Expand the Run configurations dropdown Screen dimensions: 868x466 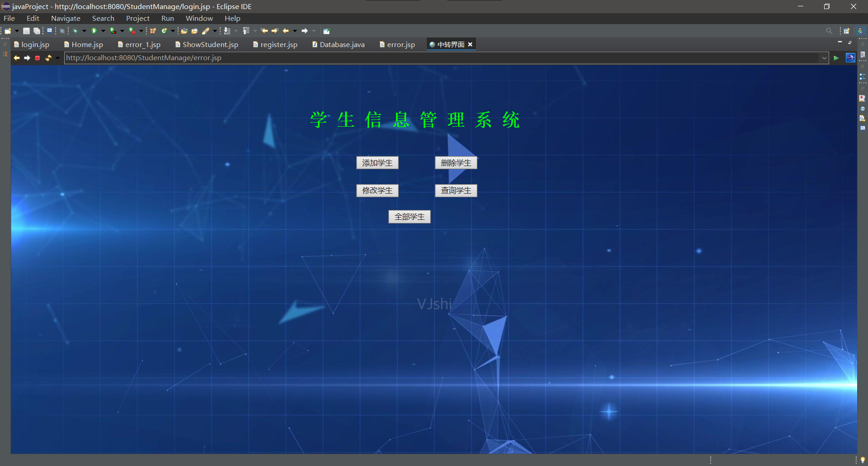(x=103, y=31)
